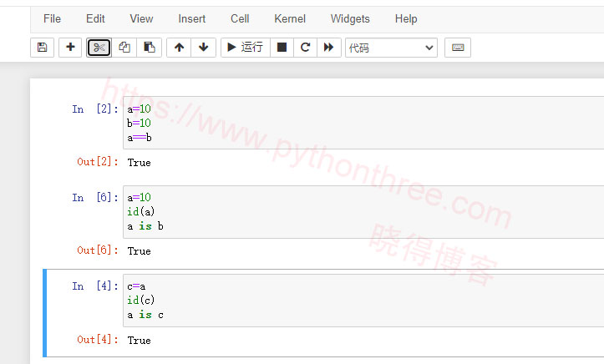Open the View menu
The width and height of the screenshot is (604, 364).
coord(141,19)
